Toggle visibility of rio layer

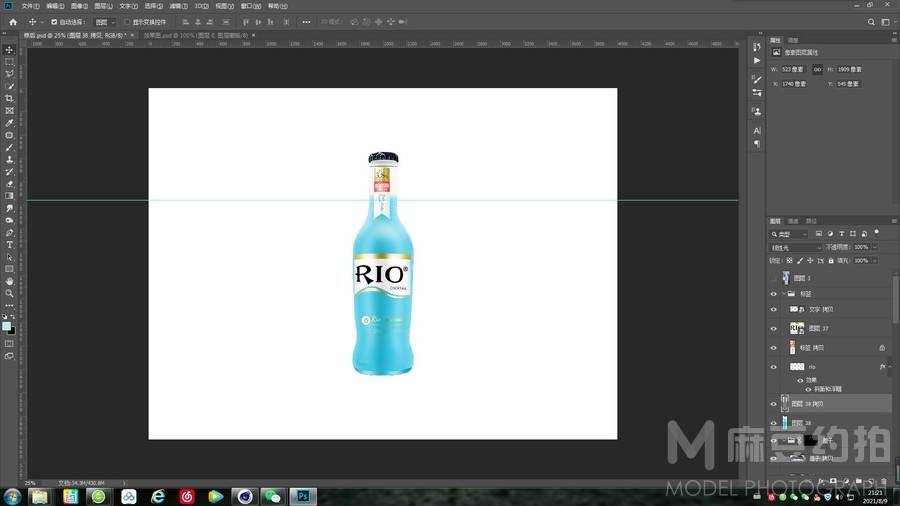click(773, 367)
